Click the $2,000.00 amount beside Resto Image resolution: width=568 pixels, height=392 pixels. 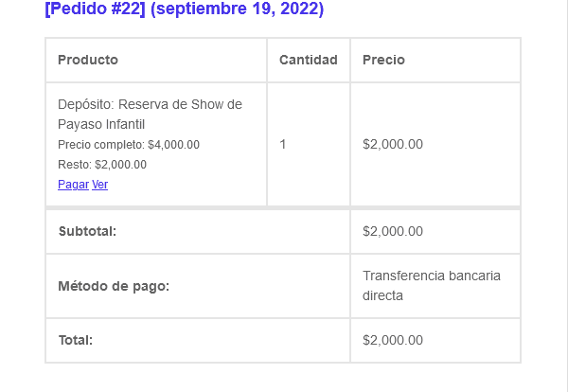point(121,165)
